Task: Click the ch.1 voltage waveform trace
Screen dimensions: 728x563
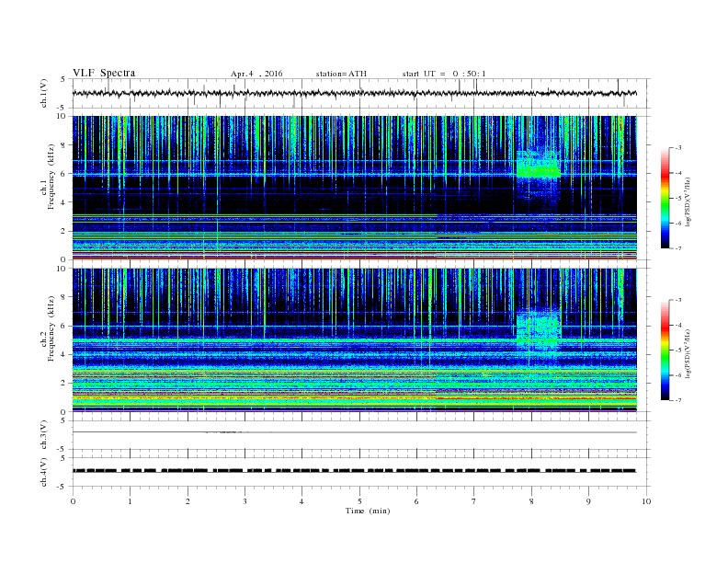Action: 354,93
